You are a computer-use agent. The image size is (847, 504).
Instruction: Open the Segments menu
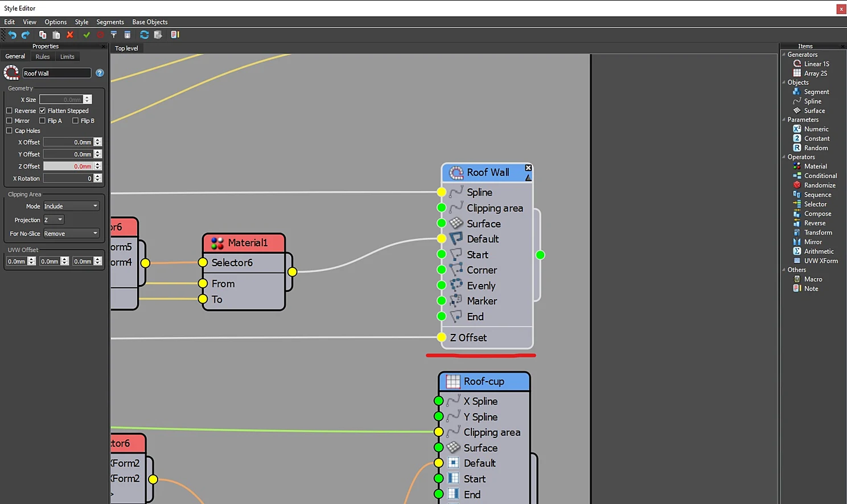[110, 22]
